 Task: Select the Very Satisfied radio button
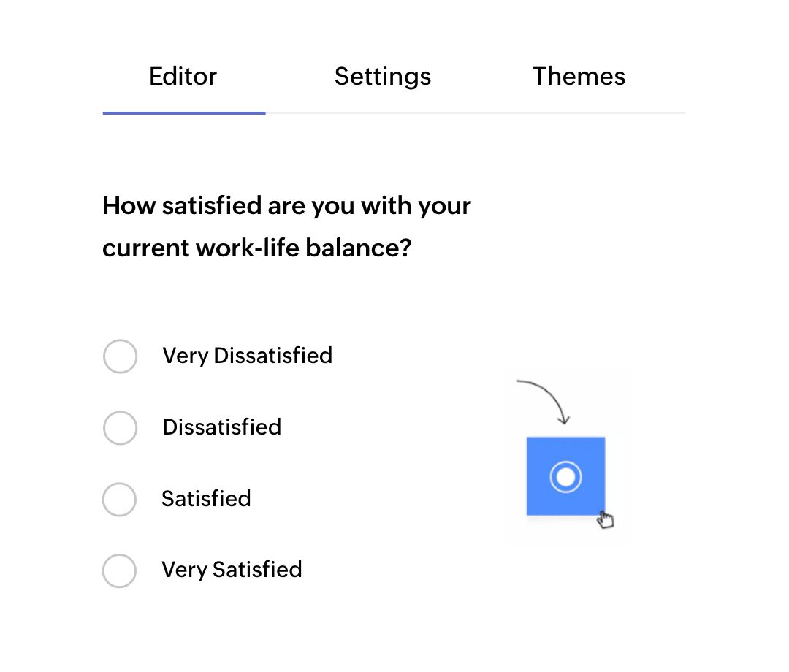[120, 572]
